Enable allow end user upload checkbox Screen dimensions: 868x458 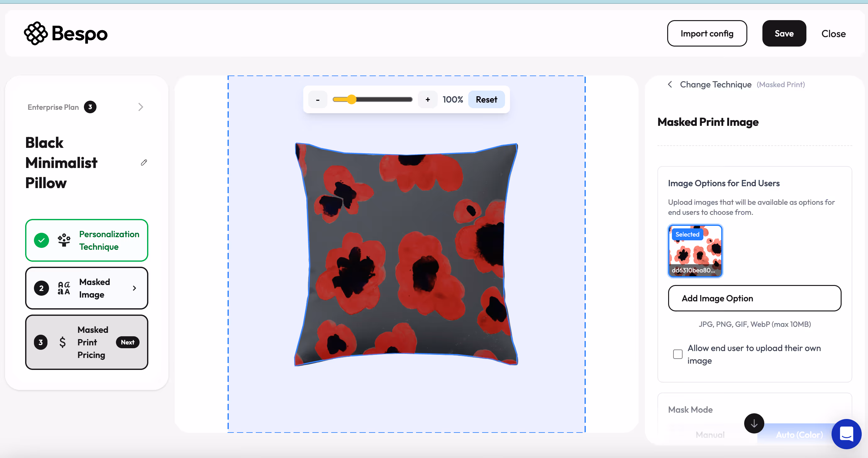coord(678,354)
